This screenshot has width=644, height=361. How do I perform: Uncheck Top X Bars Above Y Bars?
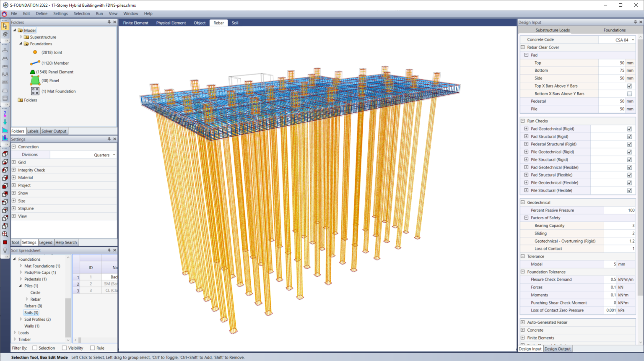(629, 86)
